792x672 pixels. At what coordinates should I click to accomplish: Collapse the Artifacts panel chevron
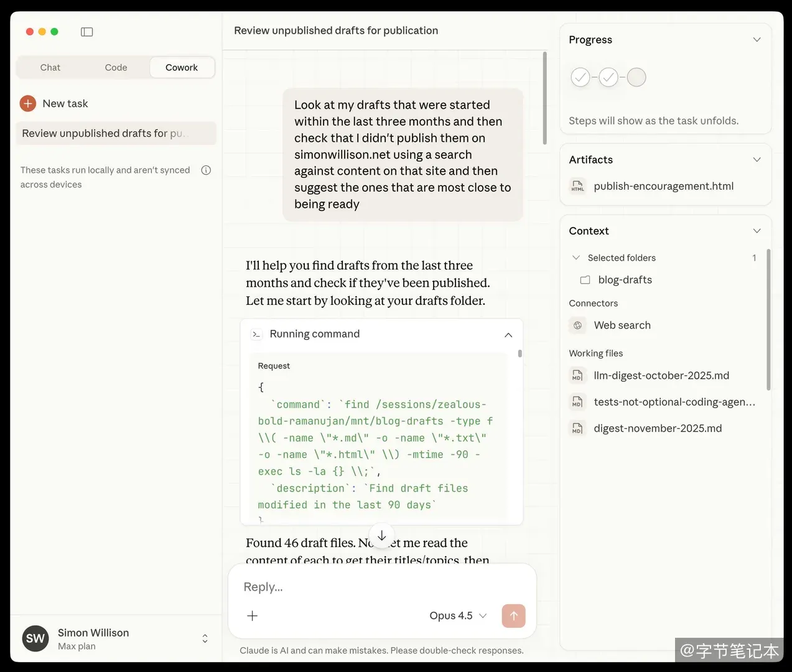point(757,160)
